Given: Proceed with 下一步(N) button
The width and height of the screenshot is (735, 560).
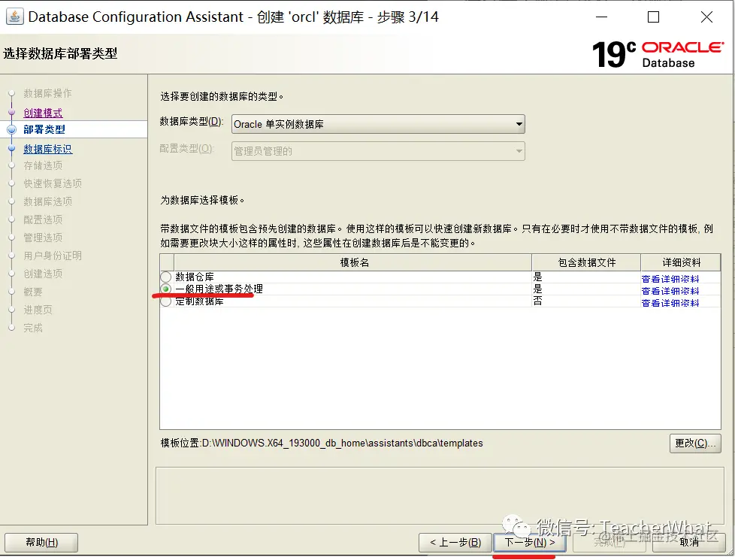Looking at the screenshot, I should [x=530, y=543].
